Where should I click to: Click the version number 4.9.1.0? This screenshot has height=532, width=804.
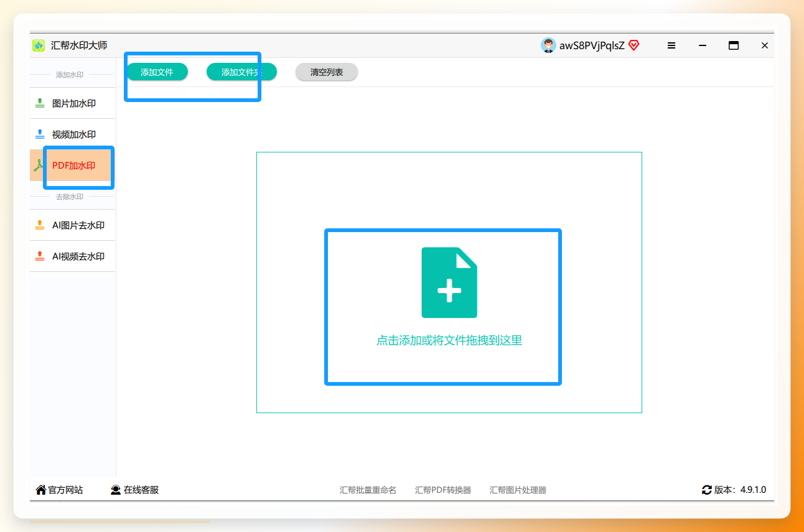[753, 490]
